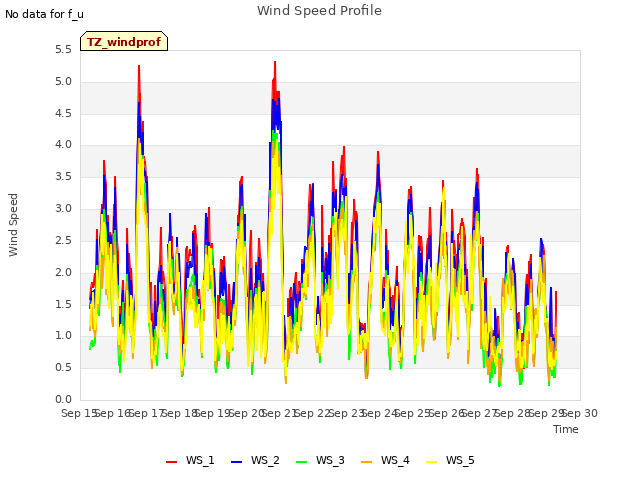The height and width of the screenshot is (480, 640).
Task: Click the TZ_windprof annotation label
Action: pos(124,41)
